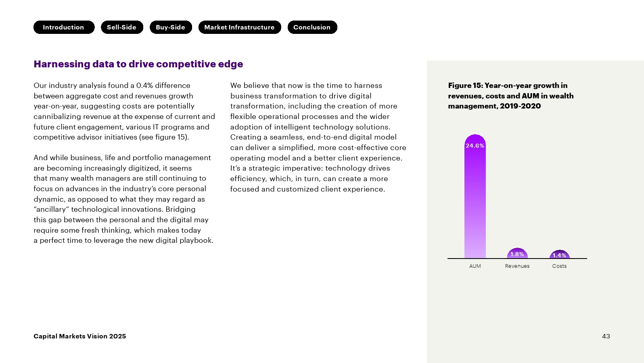This screenshot has height=363, width=644.
Task: Click the paragraph starting 'Our industry analysis'
Action: (x=124, y=111)
